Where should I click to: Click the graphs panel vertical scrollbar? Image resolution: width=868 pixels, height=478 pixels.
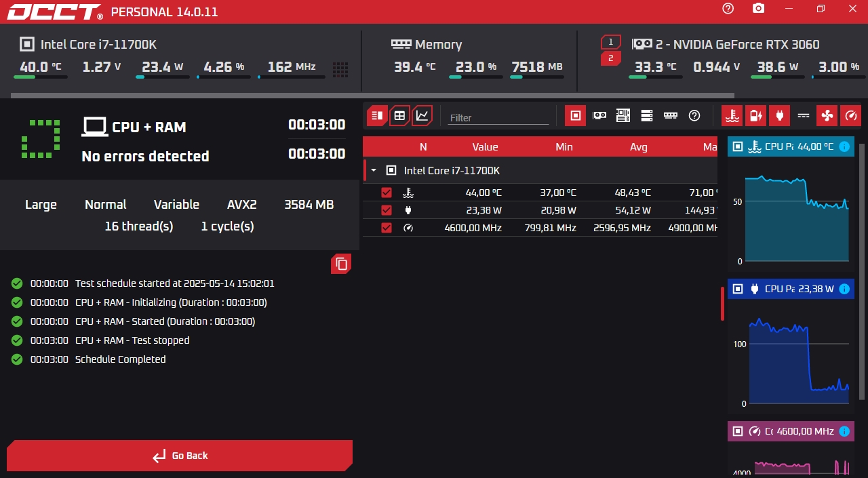[x=862, y=271]
